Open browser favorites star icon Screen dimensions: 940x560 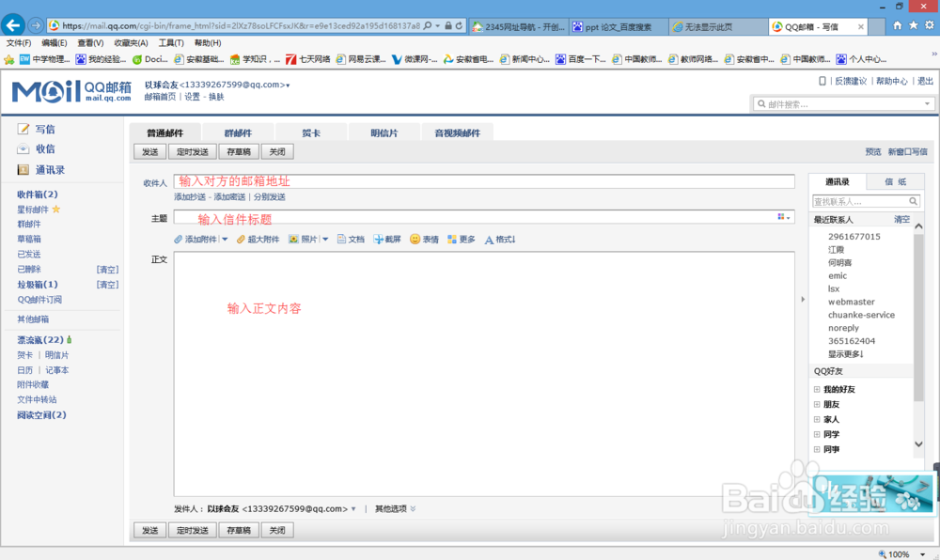coord(913,25)
